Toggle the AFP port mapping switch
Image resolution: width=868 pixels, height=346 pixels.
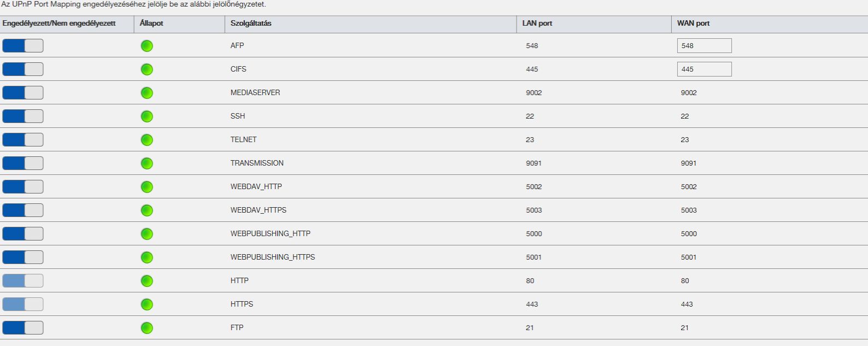coord(22,46)
